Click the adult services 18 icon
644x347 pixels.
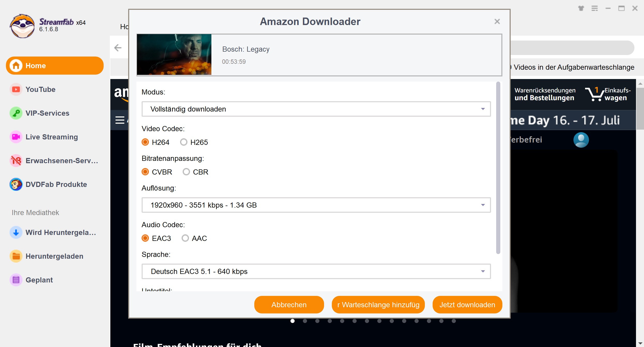(x=16, y=161)
